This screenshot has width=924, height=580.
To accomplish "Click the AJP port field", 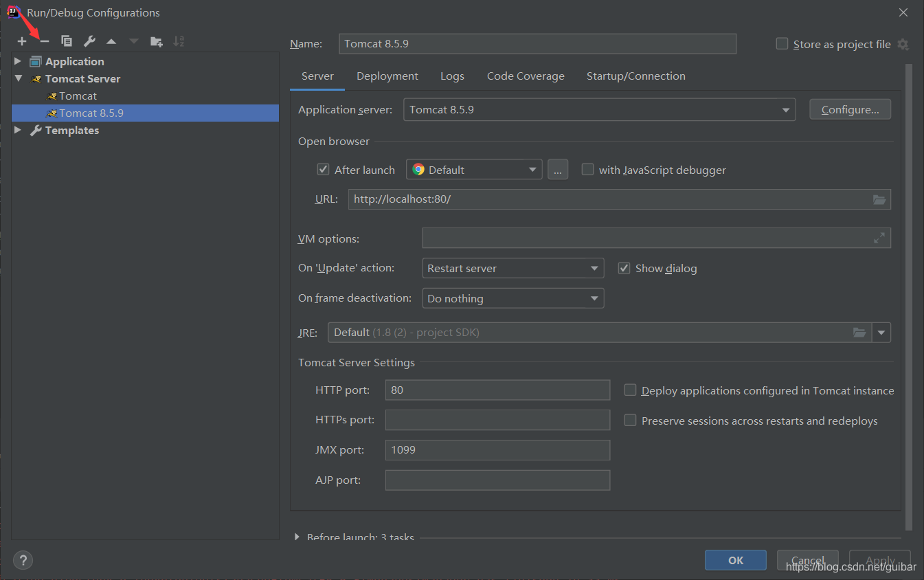I will 498,480.
